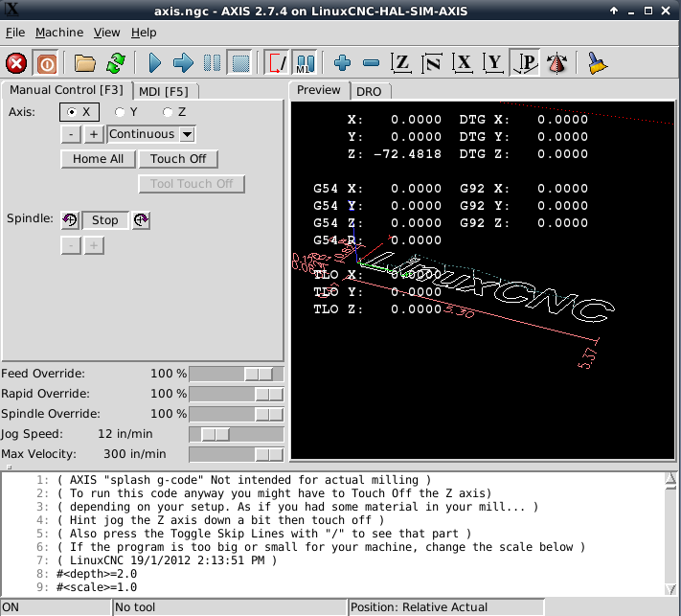Click the Home All button
The width and height of the screenshot is (681, 616).
tap(98, 159)
